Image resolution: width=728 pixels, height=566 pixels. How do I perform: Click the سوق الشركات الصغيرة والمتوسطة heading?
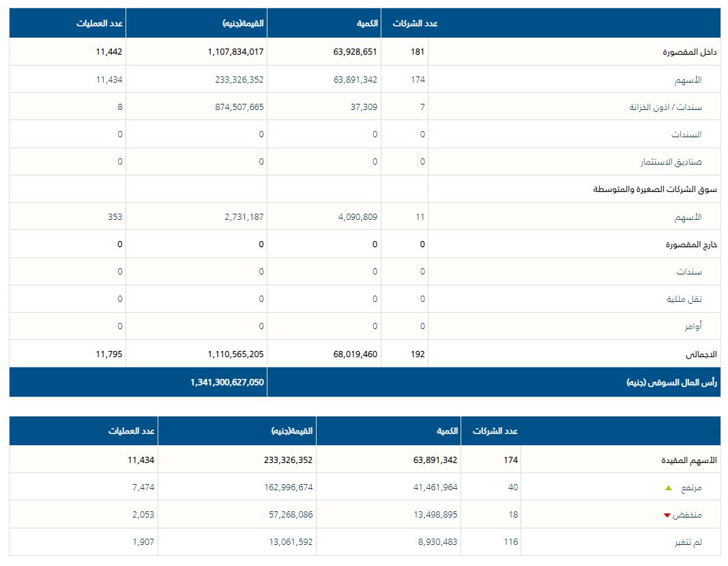(655, 189)
